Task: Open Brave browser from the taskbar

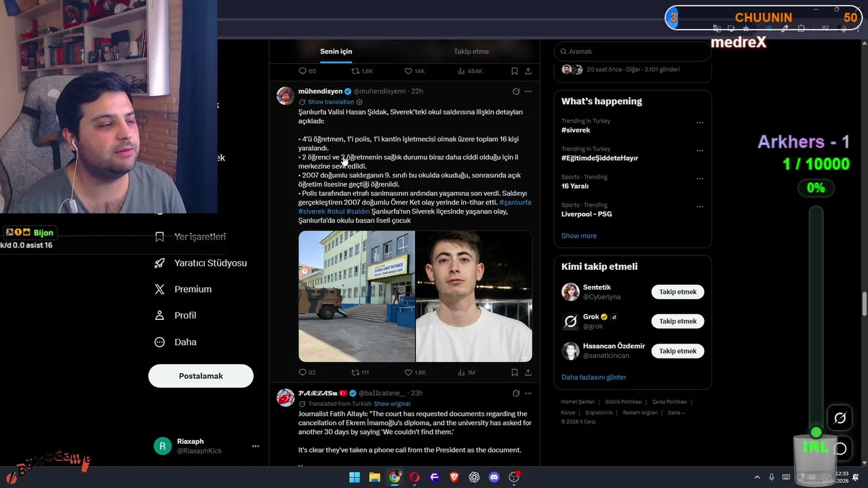Action: pyautogui.click(x=454, y=477)
